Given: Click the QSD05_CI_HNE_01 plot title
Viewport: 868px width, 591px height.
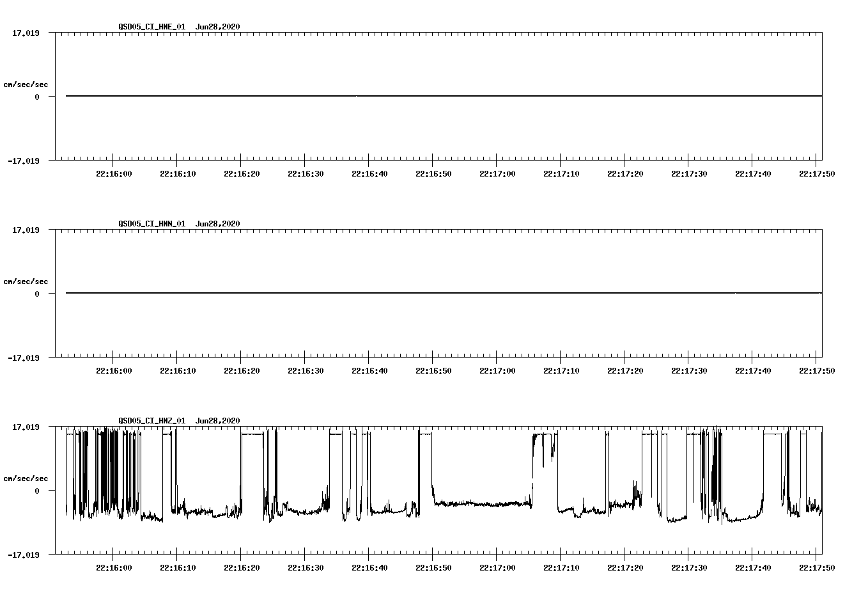Looking at the screenshot, I should pos(152,27).
